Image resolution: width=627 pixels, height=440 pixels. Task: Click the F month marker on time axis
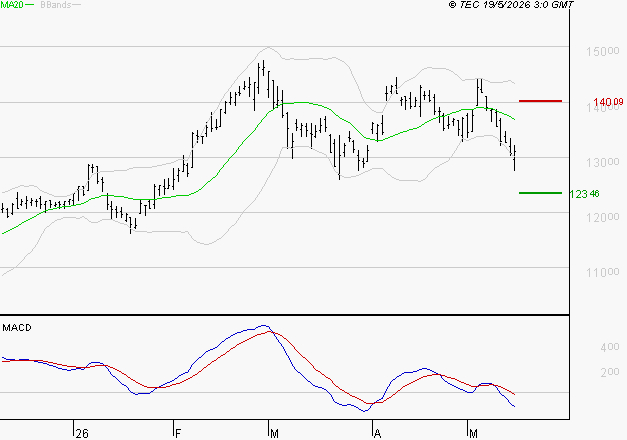point(178,434)
